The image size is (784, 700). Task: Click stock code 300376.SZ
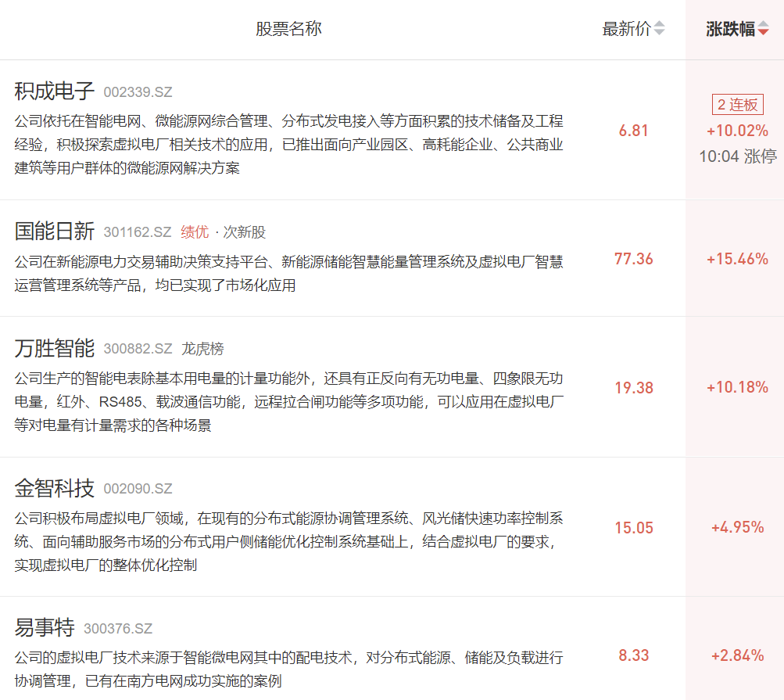pos(118,629)
